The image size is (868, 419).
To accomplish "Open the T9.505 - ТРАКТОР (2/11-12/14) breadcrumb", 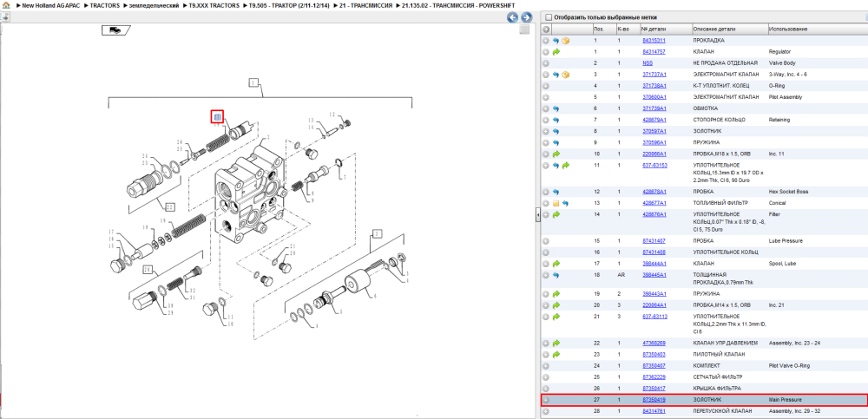I will pyautogui.click(x=290, y=5).
